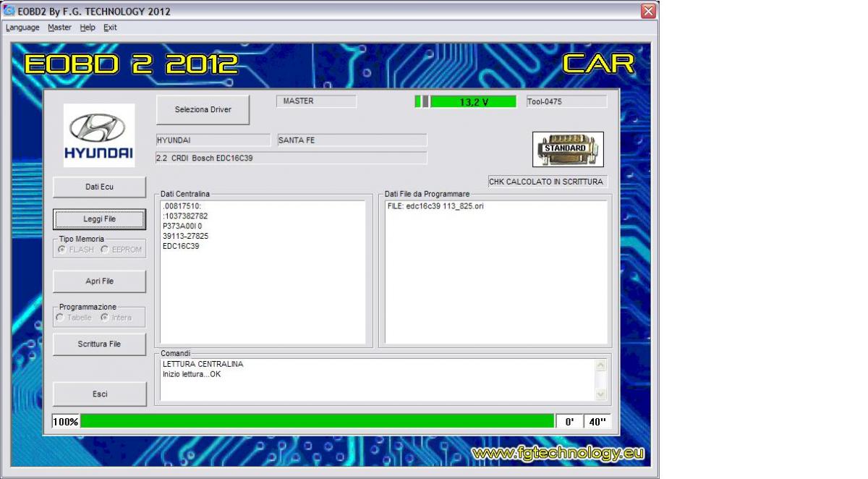Click the MASTER status field

click(316, 101)
